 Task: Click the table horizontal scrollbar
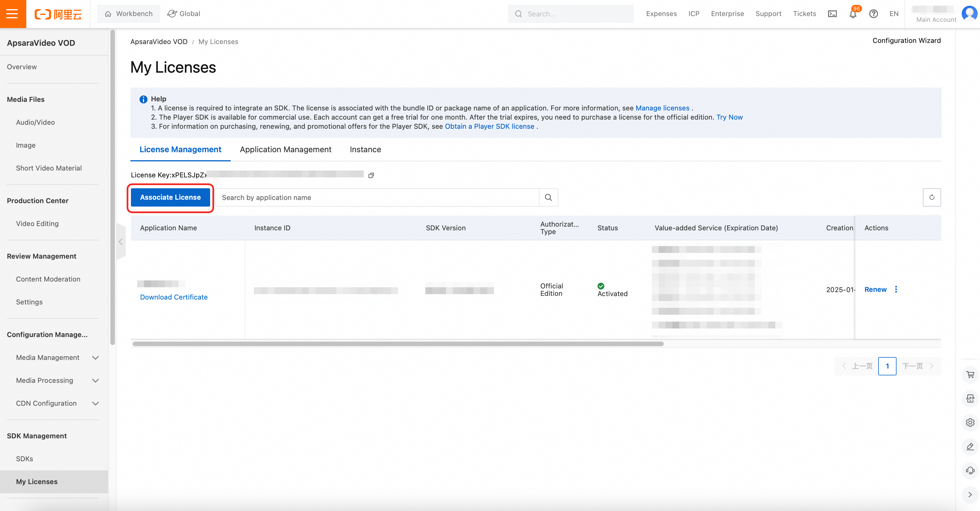[398, 344]
